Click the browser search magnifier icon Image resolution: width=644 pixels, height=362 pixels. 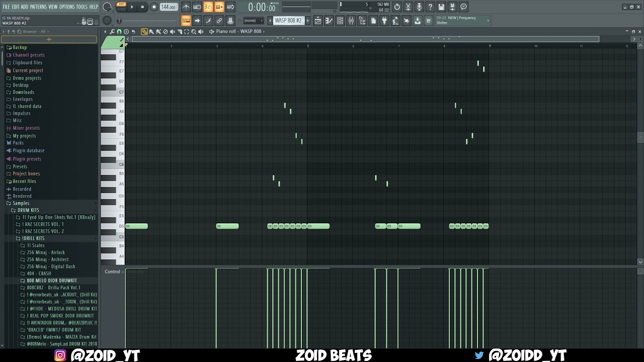[x=19, y=32]
